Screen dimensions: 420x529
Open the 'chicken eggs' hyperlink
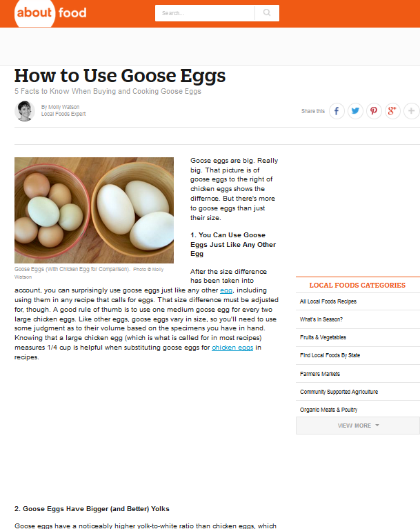pyautogui.click(x=232, y=348)
